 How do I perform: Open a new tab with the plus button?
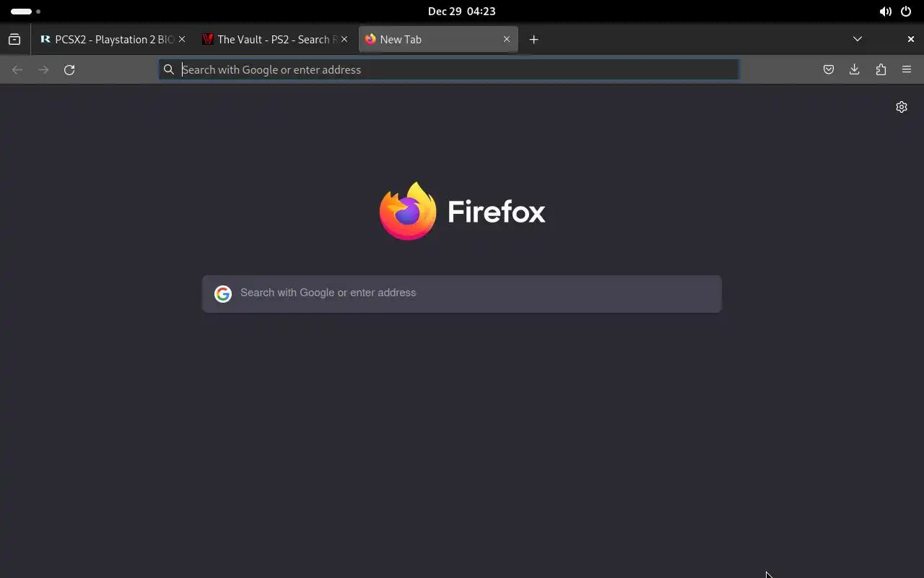point(534,40)
